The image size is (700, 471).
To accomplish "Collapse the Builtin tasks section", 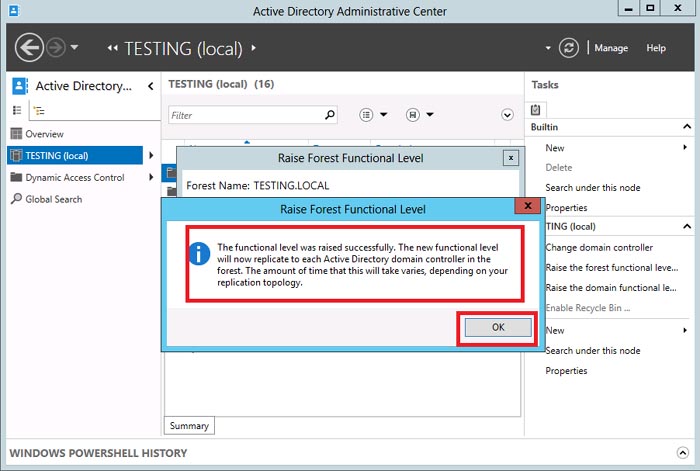I will [x=687, y=127].
